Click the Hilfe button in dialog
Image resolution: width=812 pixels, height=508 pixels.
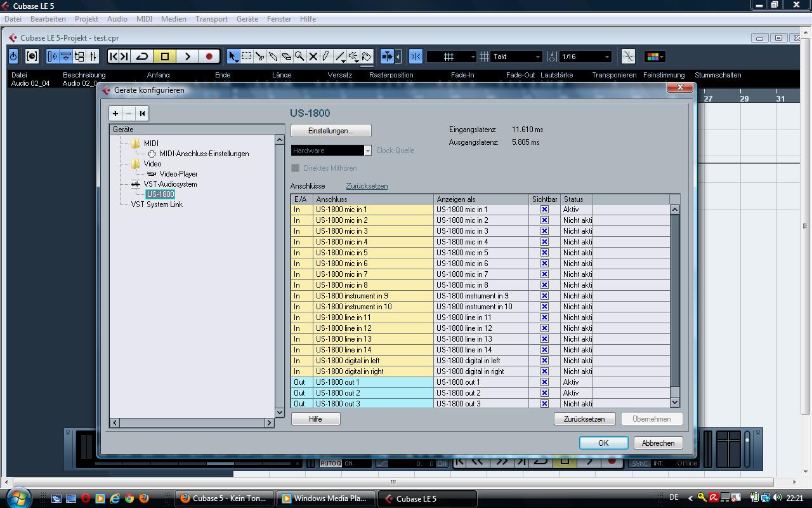[x=315, y=419]
